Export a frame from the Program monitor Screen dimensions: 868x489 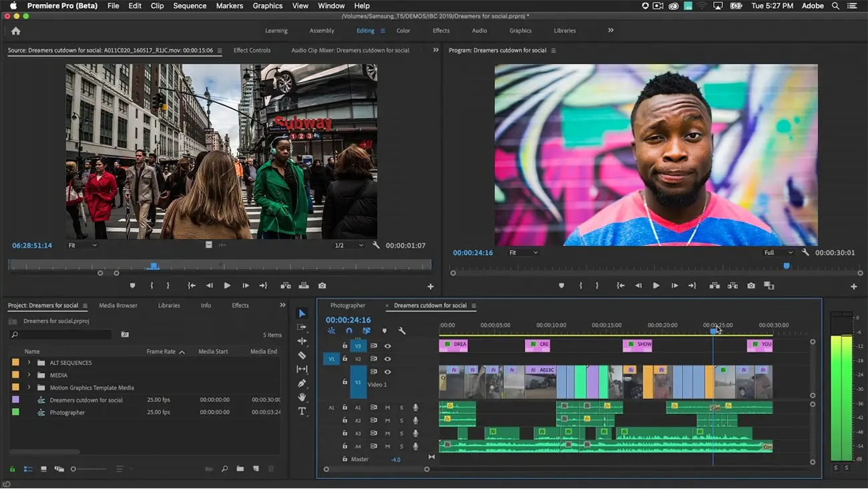point(750,285)
